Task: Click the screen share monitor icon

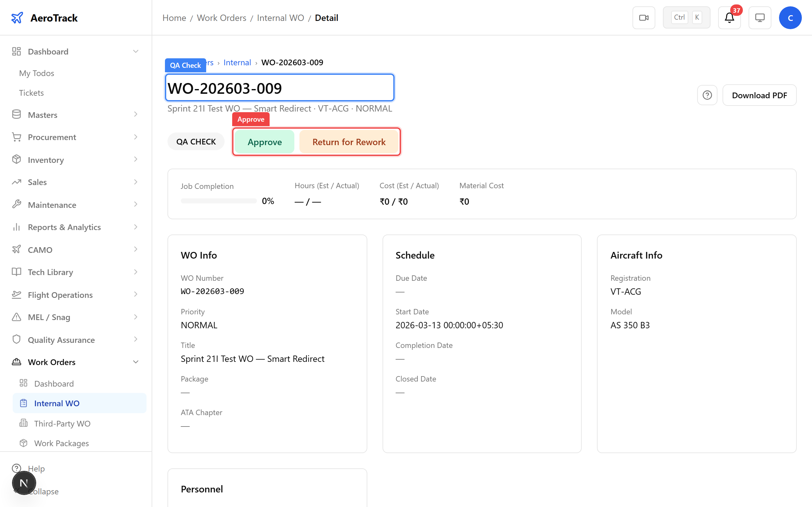Action: pyautogui.click(x=760, y=17)
